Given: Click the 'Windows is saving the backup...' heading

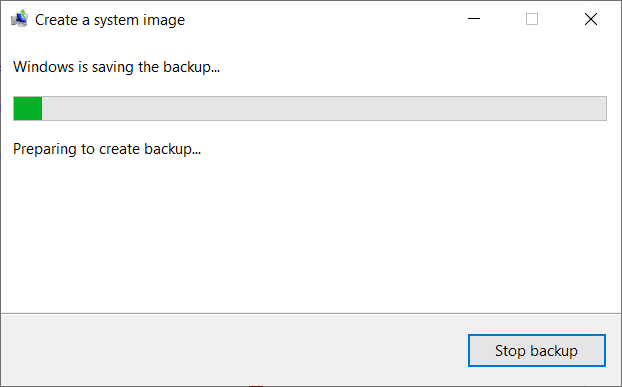Looking at the screenshot, I should click(116, 67).
